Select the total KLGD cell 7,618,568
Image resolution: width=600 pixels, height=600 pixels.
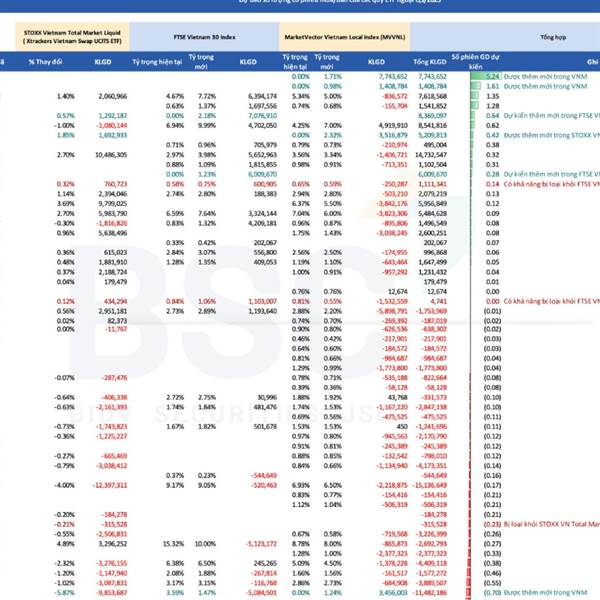(432, 96)
